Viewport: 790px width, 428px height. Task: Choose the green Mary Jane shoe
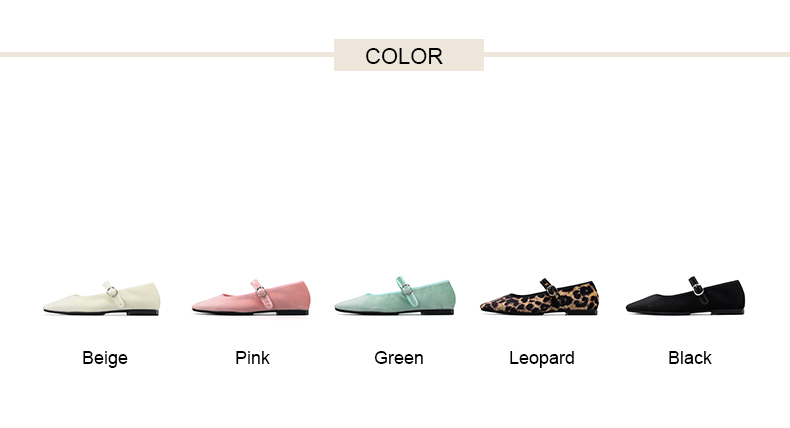[x=395, y=296]
